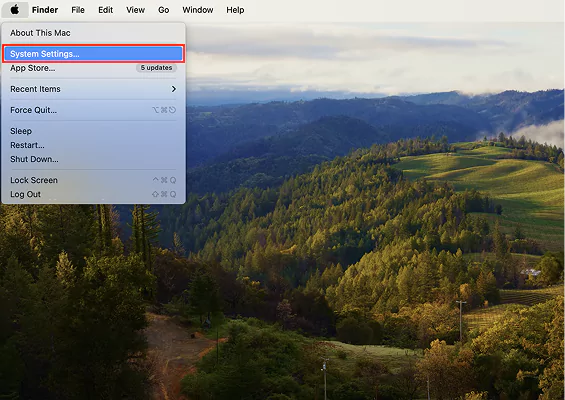This screenshot has width=565, height=400.
Task: Open the Go menu
Action: tap(164, 10)
